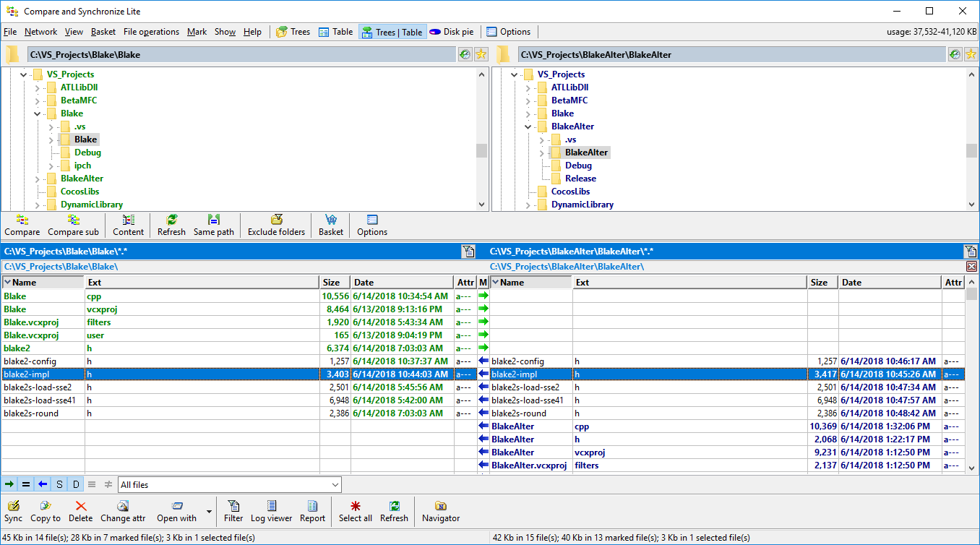Open the File operations menu
This screenshot has height=545, width=980.
point(151,32)
